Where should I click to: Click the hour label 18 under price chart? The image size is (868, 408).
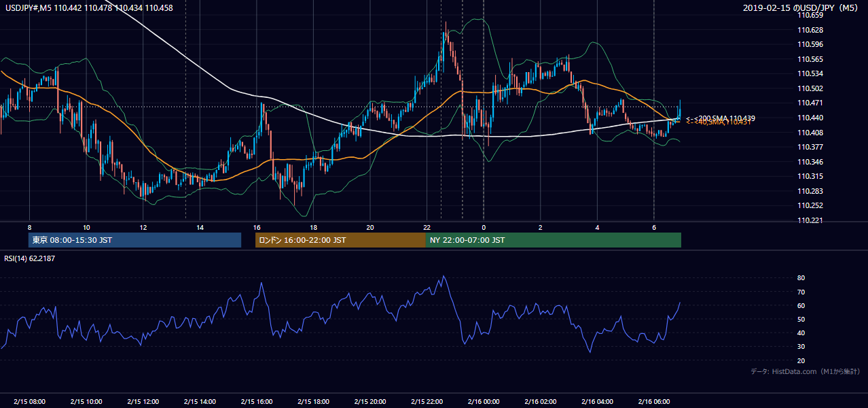click(x=313, y=227)
